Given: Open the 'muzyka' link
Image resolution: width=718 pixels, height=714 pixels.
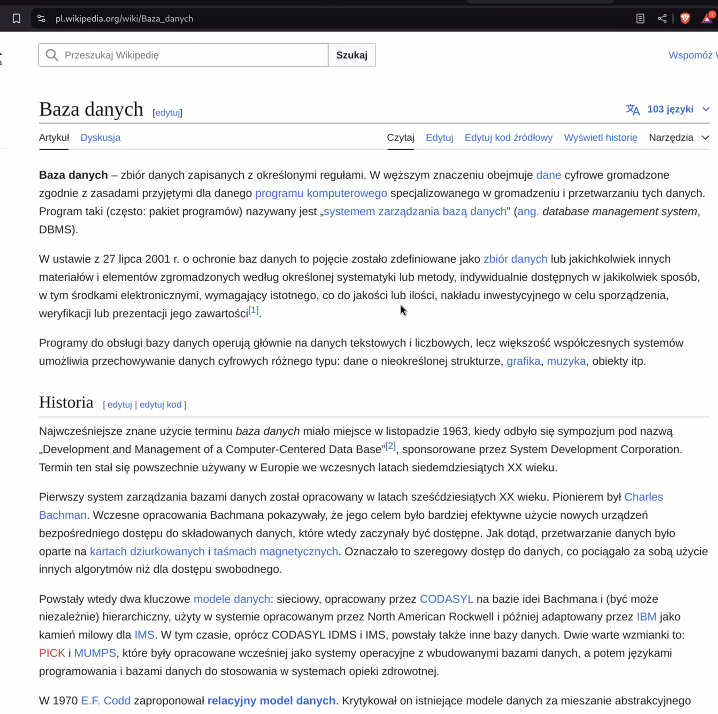Looking at the screenshot, I should click(566, 361).
